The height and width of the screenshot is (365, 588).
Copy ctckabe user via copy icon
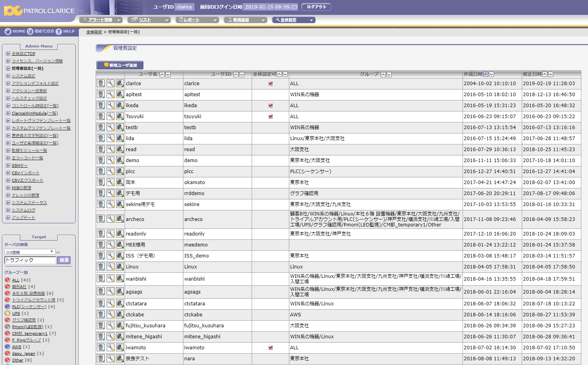point(120,314)
